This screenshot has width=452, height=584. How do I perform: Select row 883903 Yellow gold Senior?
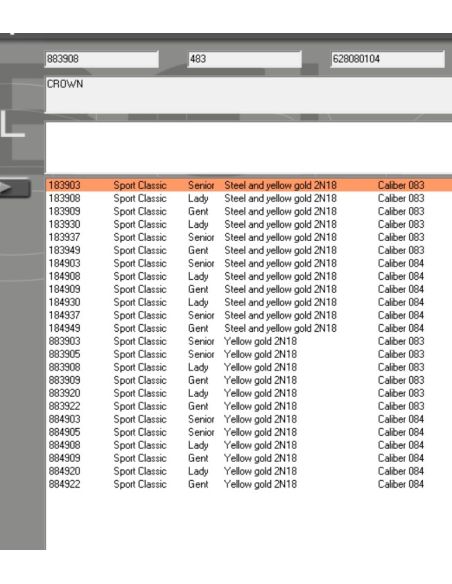click(x=249, y=342)
